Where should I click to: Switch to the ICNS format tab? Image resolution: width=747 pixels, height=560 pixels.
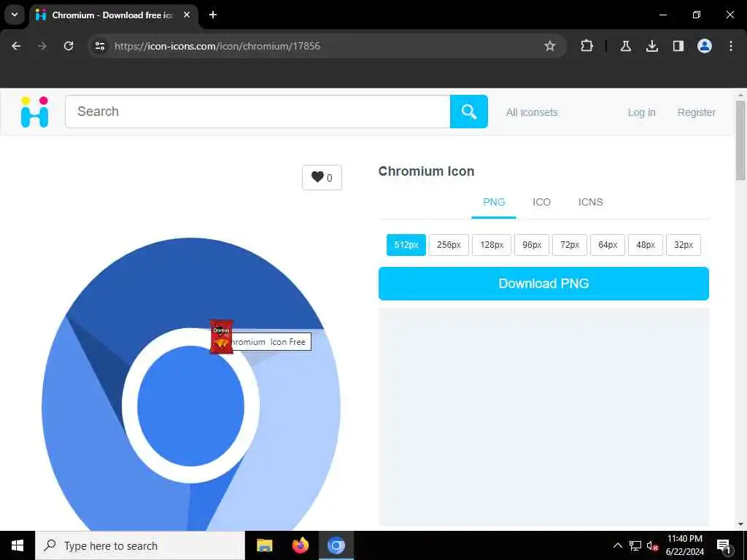(x=591, y=202)
